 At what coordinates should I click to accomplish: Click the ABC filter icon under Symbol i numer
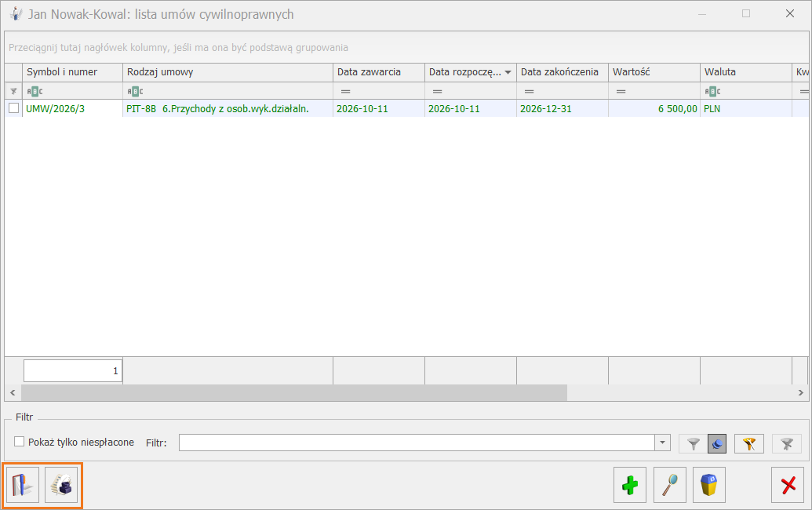click(35, 92)
